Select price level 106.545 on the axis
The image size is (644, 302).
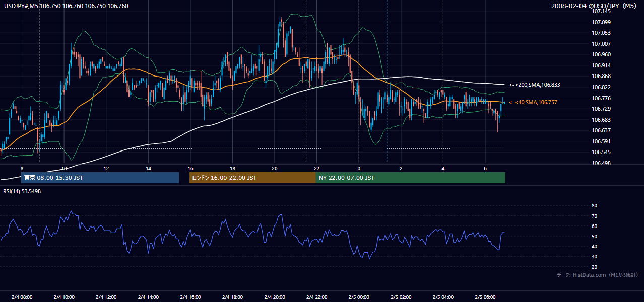coord(601,152)
